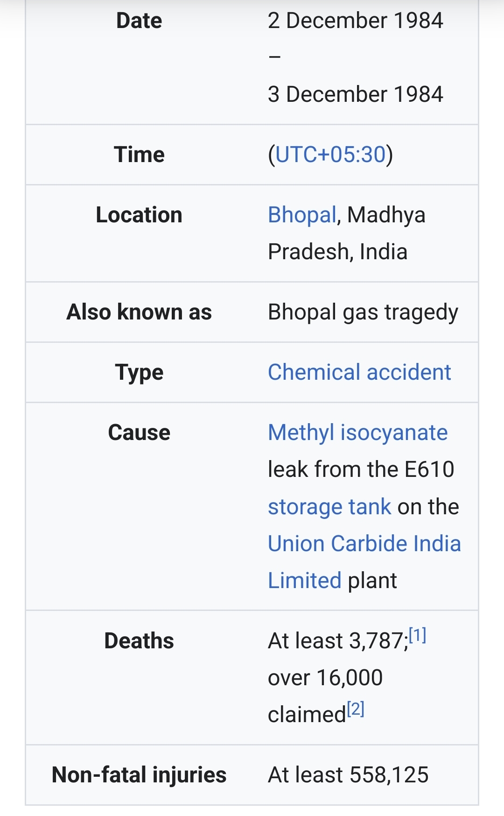Click the Type row label
The width and height of the screenshot is (504, 816).
(139, 373)
